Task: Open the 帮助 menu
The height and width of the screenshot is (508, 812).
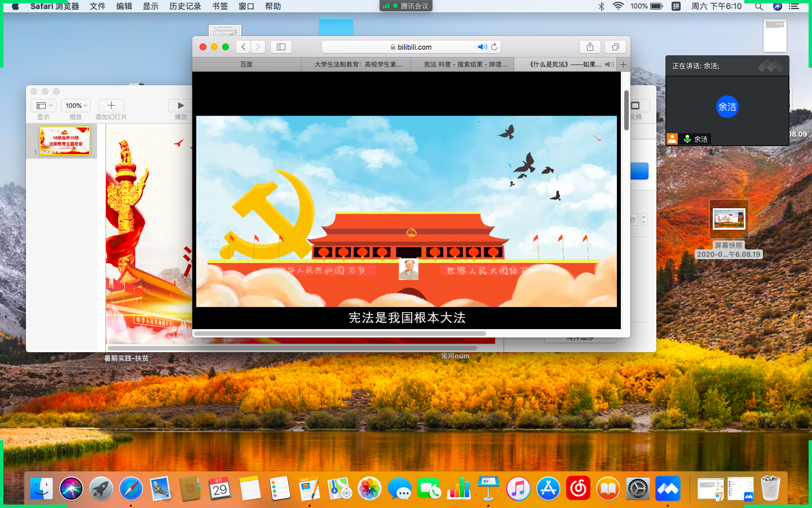Action: [x=273, y=6]
